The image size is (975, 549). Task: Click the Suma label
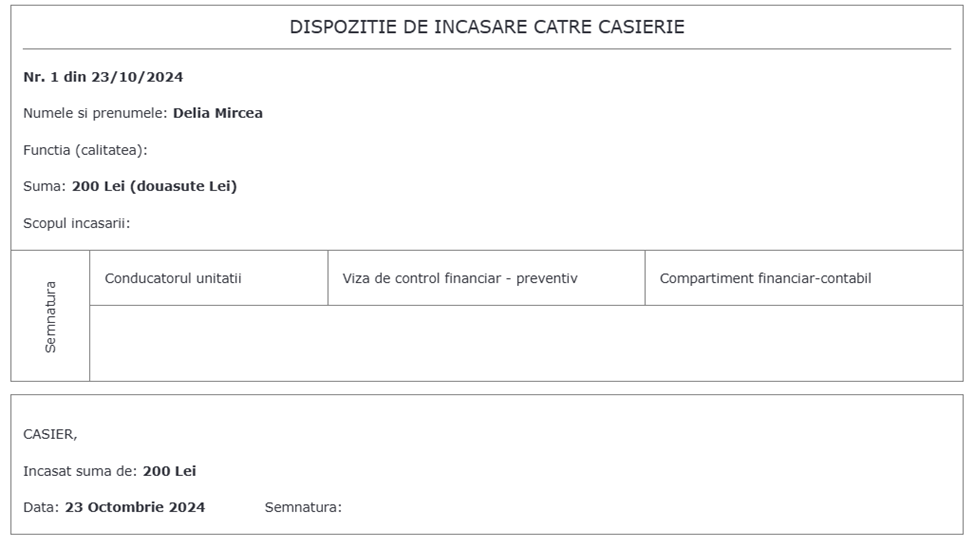pos(45,186)
